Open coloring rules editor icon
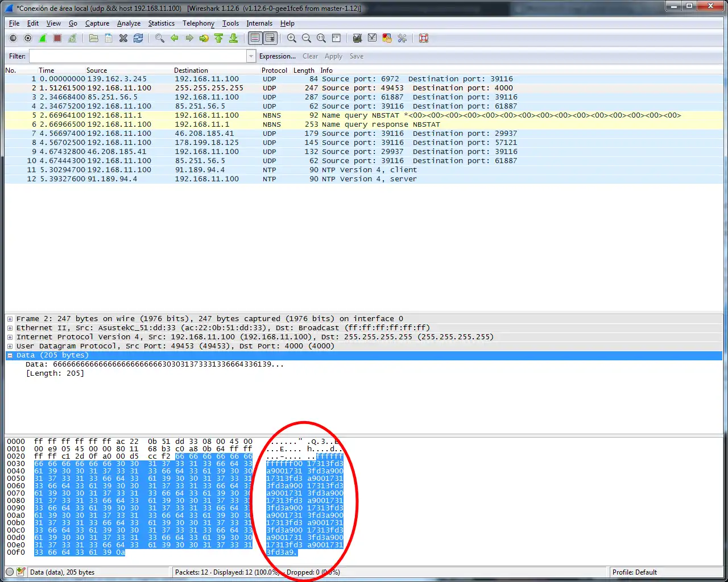The height and width of the screenshot is (582, 728). click(387, 38)
